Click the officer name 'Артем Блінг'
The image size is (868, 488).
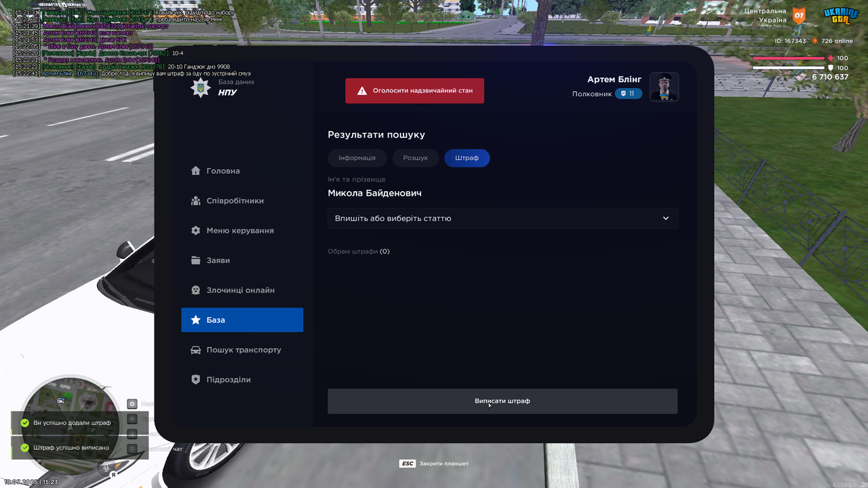click(614, 80)
